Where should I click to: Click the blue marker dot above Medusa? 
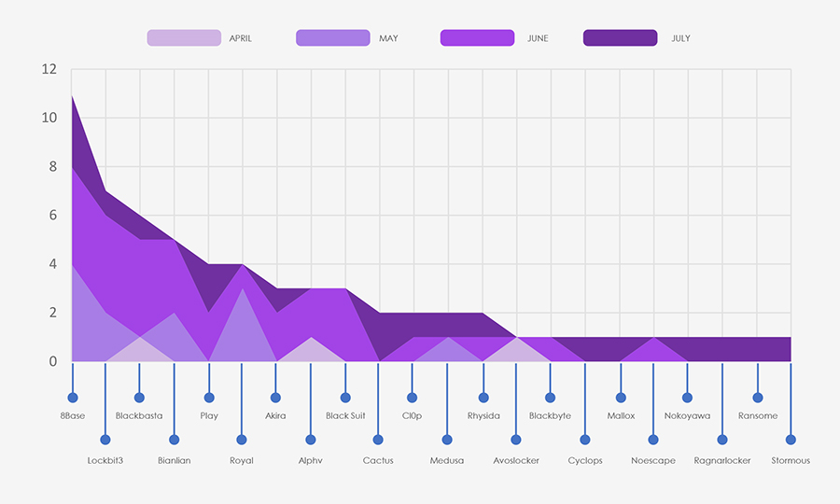[447, 440]
